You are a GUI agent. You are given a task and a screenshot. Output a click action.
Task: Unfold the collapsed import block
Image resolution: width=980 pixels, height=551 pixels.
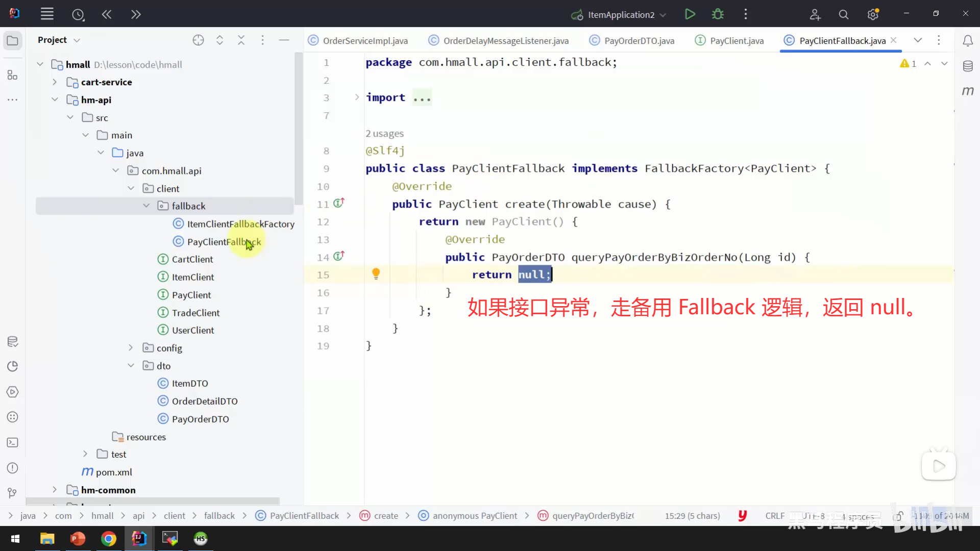[357, 97]
